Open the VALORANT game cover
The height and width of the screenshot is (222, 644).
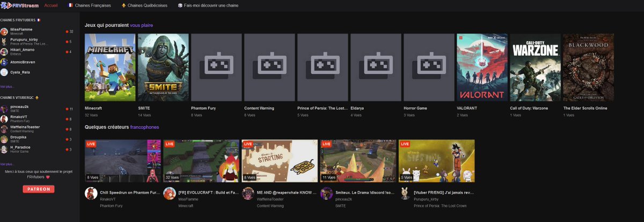pos(482,67)
